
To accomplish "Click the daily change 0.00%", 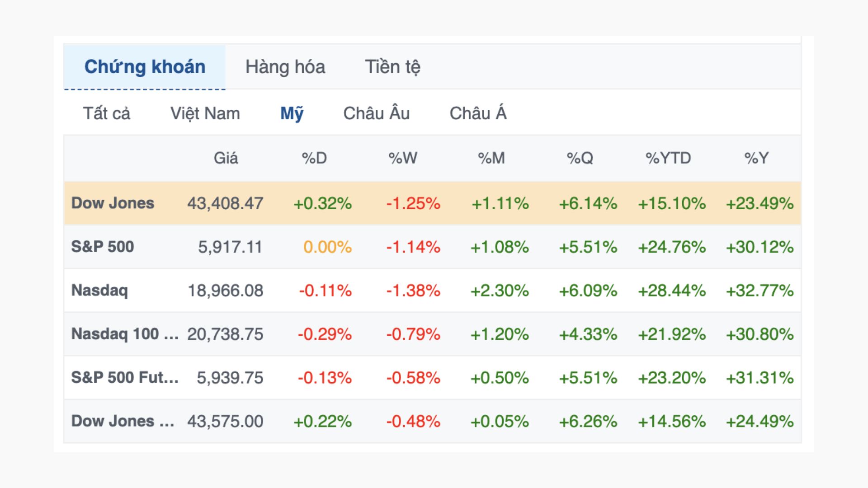I will click(x=328, y=247).
